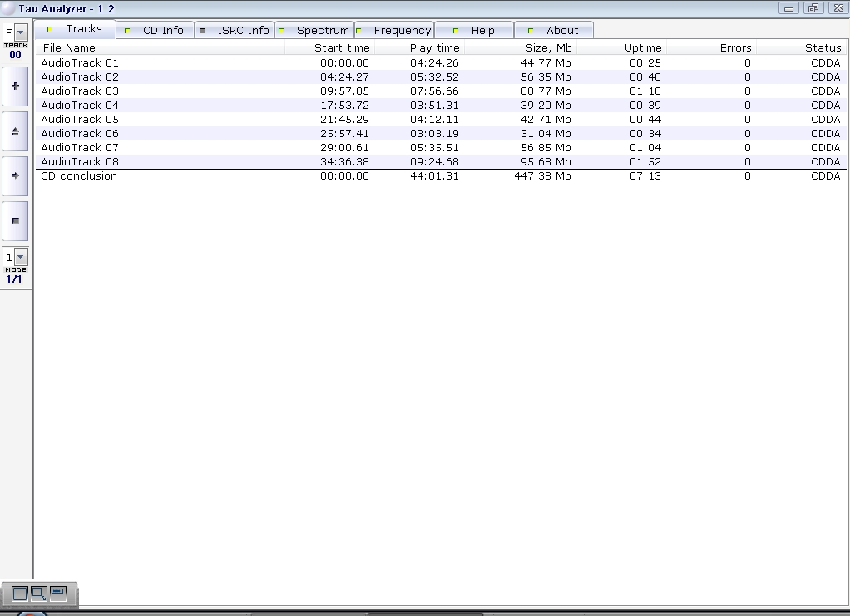Switch to the CD Info tab
Image resolution: width=850 pixels, height=616 pixels.
(156, 30)
